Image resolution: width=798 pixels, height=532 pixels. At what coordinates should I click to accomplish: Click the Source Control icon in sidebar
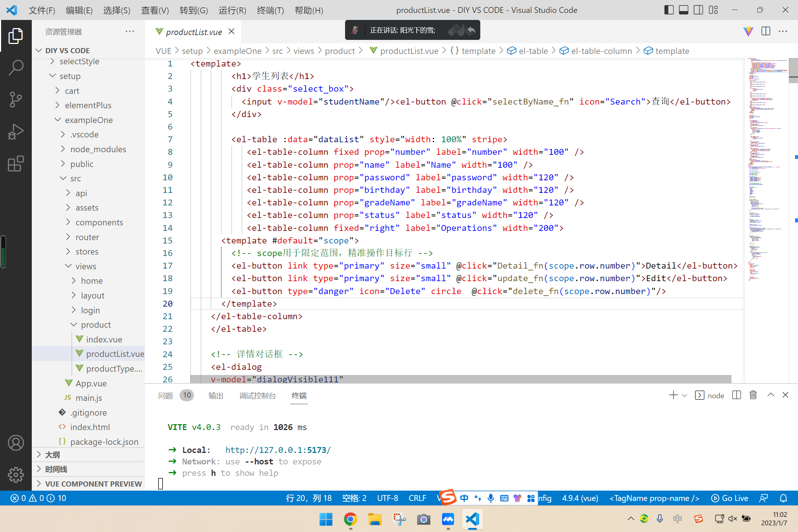coord(16,99)
